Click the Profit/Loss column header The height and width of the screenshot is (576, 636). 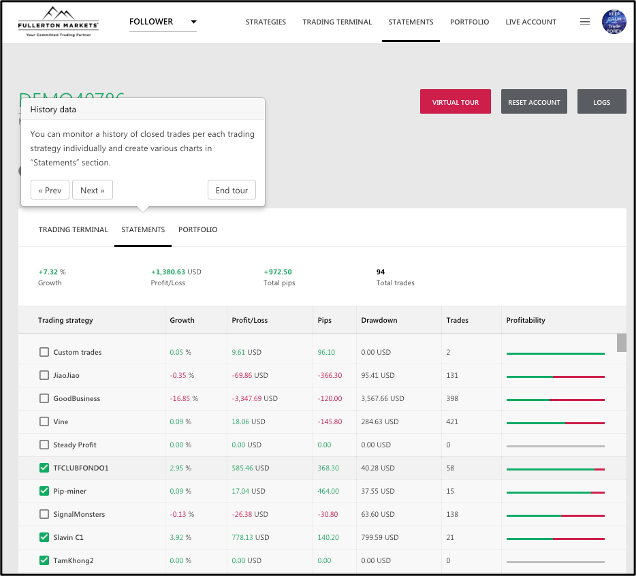pyautogui.click(x=249, y=320)
